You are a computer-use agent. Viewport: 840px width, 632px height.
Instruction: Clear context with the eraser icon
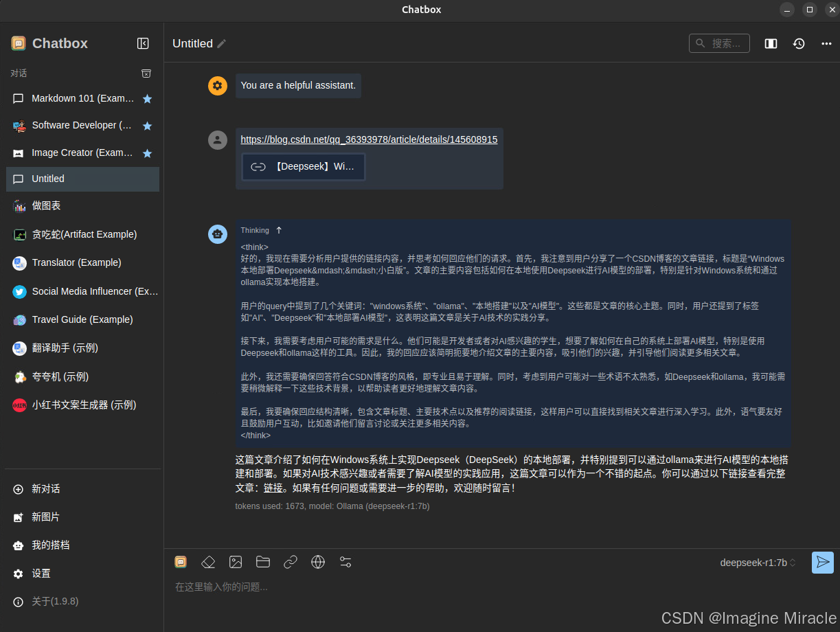[x=208, y=562]
